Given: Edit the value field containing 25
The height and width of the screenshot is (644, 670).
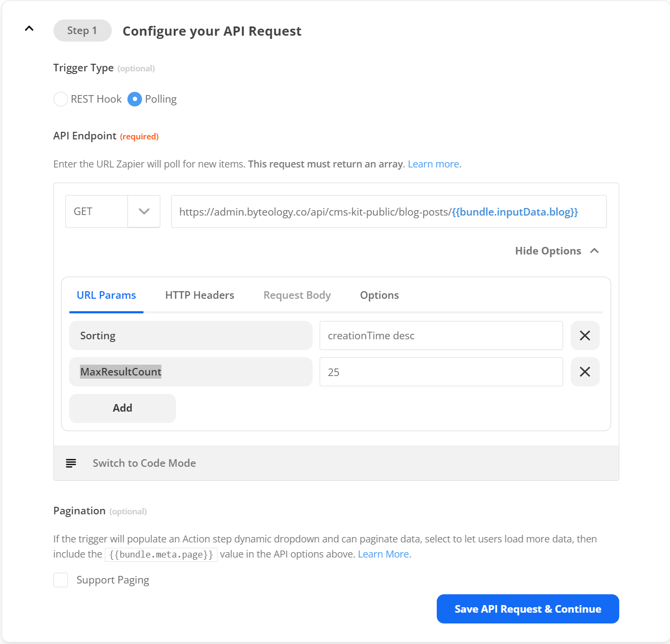Looking at the screenshot, I should [441, 372].
